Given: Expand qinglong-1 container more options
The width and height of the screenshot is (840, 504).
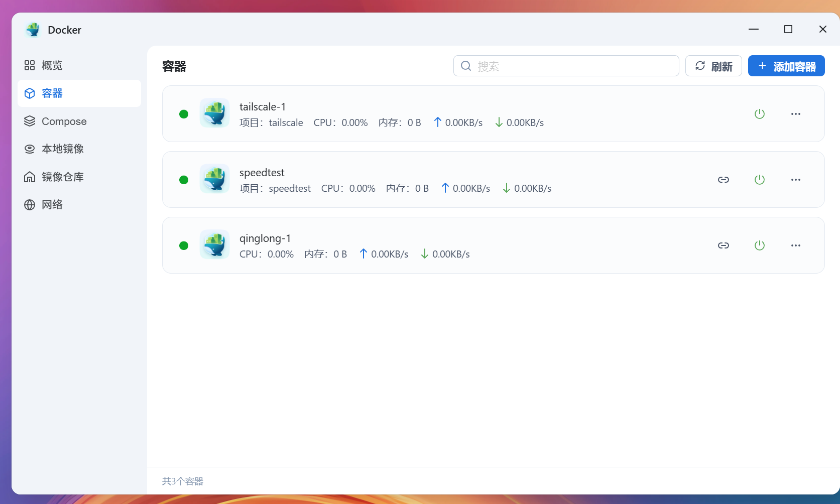Looking at the screenshot, I should coord(796,245).
